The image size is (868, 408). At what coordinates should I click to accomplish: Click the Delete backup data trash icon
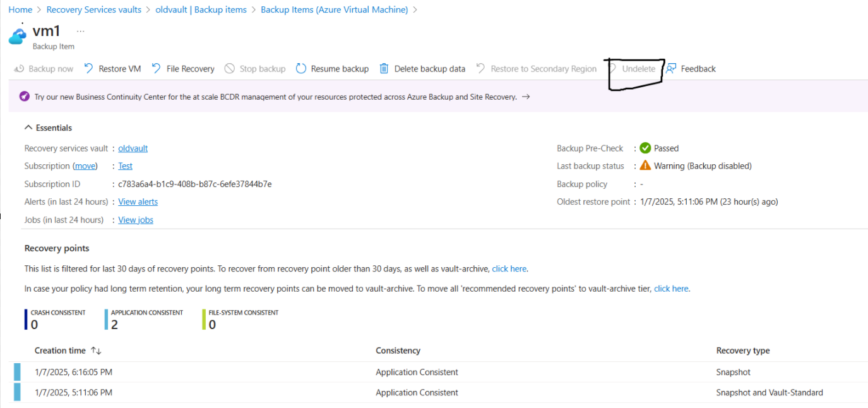384,68
